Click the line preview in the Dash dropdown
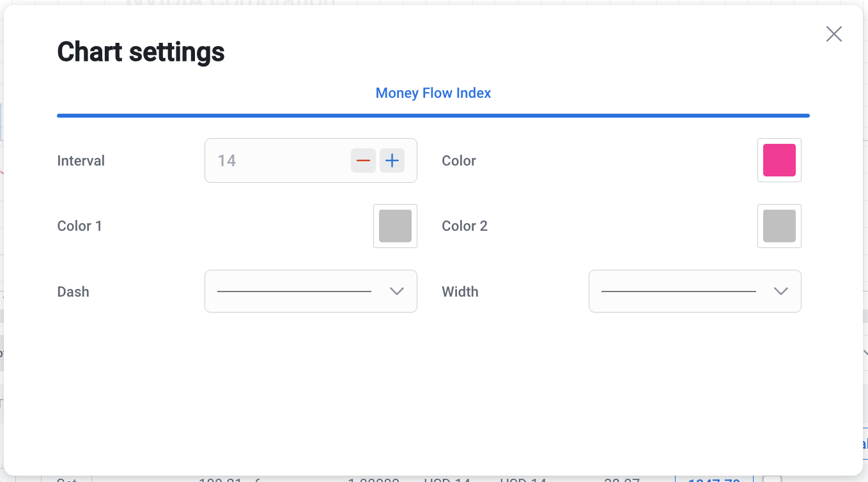Viewport: 868px width, 482px height. (294, 292)
